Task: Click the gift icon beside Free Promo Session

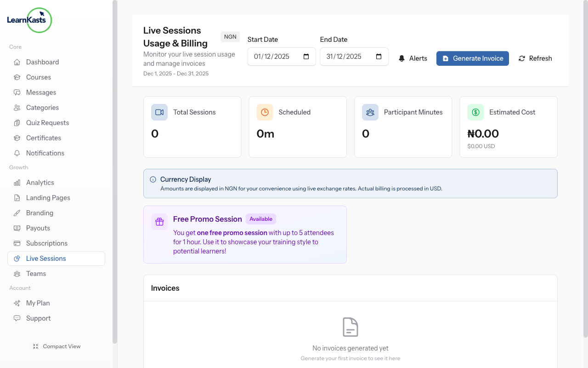Action: point(159,221)
